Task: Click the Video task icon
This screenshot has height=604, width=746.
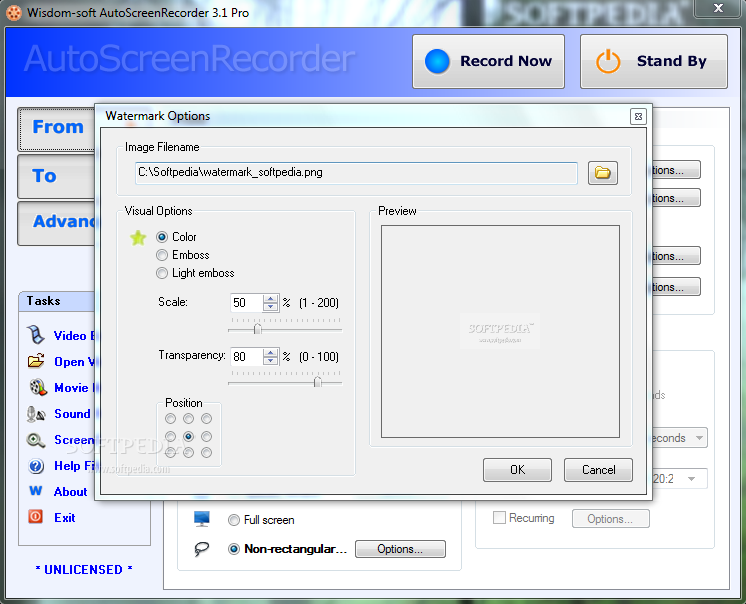Action: tap(36, 335)
